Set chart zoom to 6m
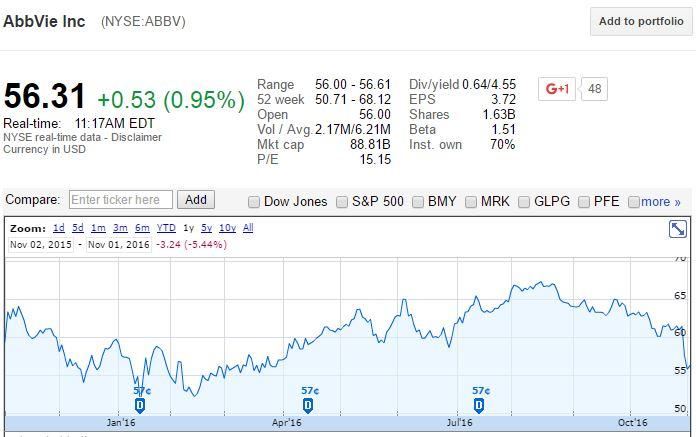Image resolution: width=696 pixels, height=437 pixels. click(142, 228)
